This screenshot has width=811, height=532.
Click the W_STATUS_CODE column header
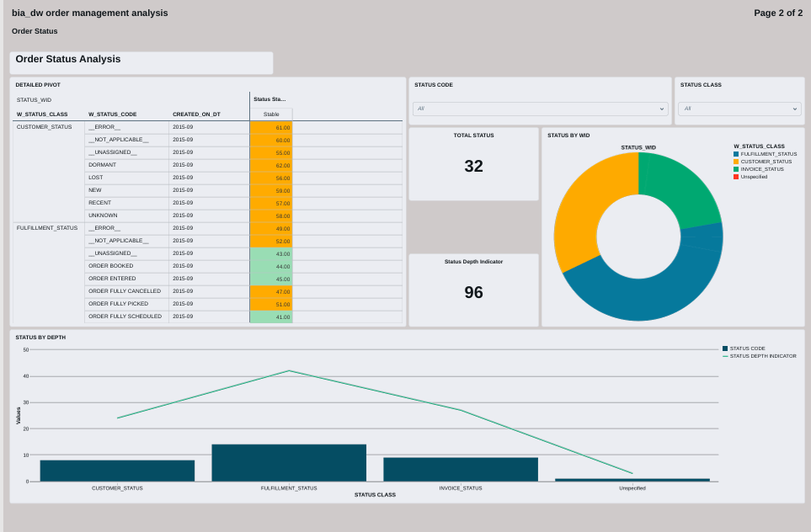[x=112, y=114]
